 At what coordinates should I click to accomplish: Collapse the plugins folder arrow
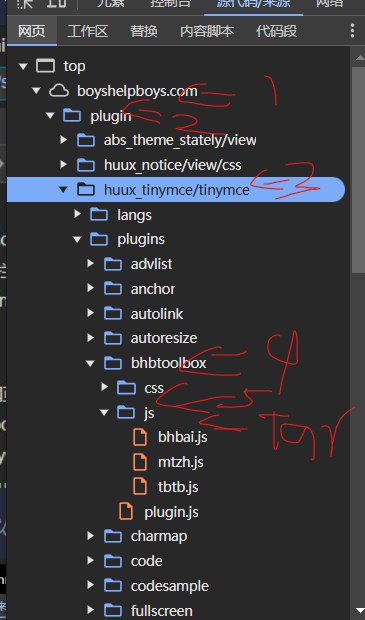click(x=77, y=239)
